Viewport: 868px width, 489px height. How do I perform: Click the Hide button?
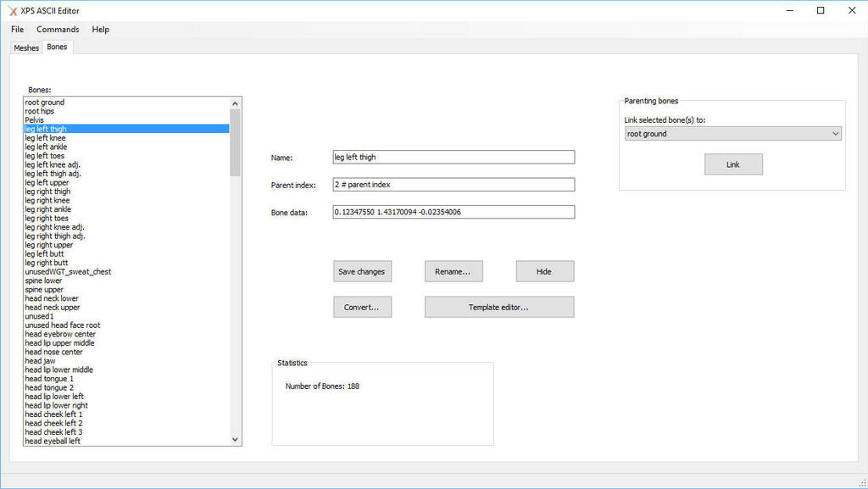click(545, 271)
